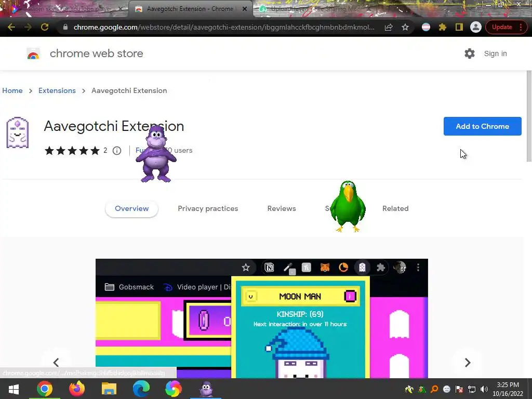Click the chrome web store rainbow logo
The width and height of the screenshot is (532, 399).
33,54
